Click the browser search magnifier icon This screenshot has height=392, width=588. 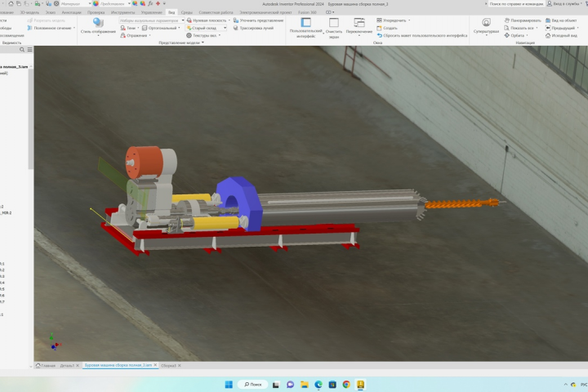point(22,50)
